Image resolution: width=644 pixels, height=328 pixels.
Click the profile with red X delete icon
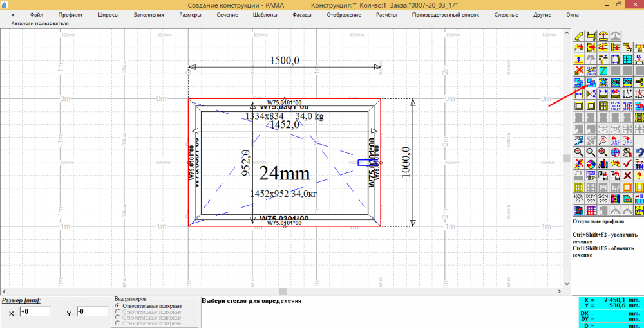pos(579,71)
